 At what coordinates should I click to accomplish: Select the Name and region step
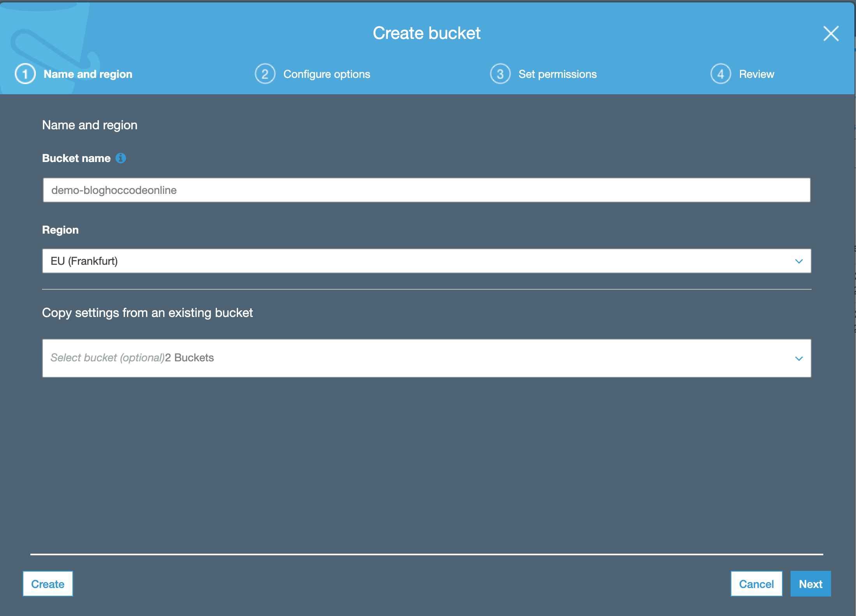[88, 74]
